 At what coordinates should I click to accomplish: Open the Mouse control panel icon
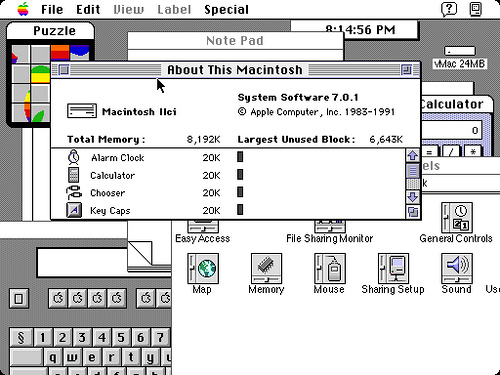pos(330,268)
